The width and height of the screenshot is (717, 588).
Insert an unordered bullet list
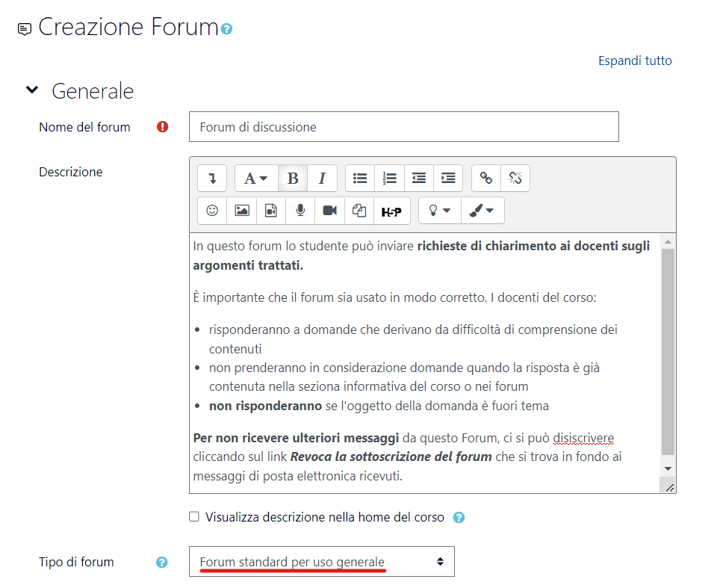click(x=360, y=178)
